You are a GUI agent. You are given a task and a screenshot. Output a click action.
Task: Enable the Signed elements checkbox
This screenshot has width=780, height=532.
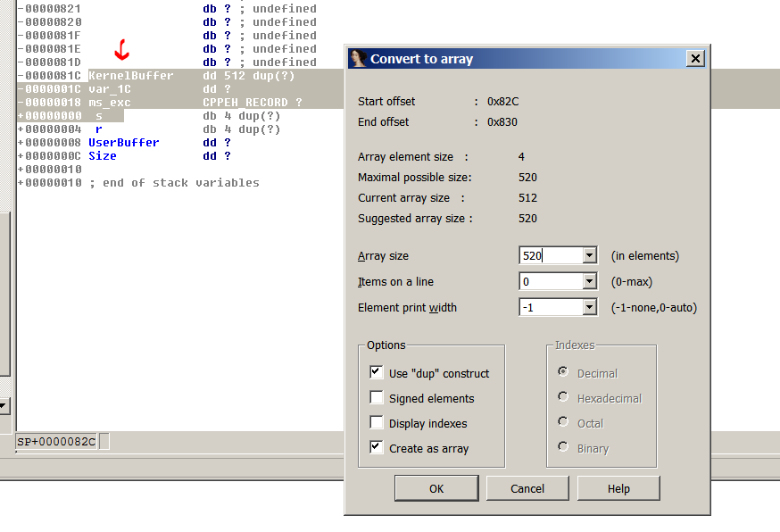[377, 398]
